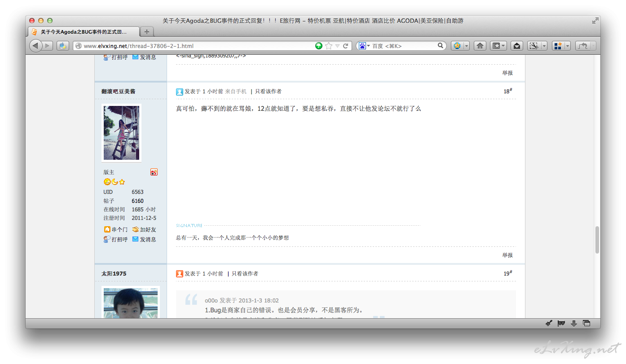This screenshot has height=364, width=626.
Task: Click 举报 above post 18
Action: [x=507, y=73]
